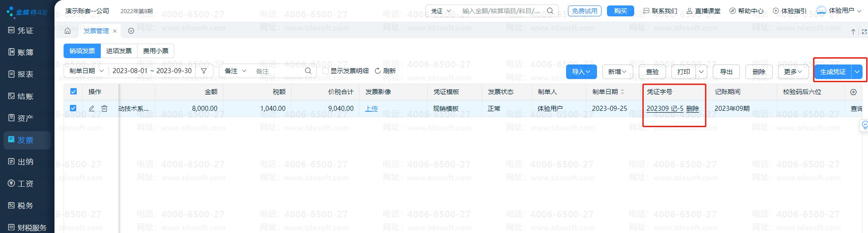The width and height of the screenshot is (868, 233).
Task: Click the date range field
Action: [x=152, y=71]
